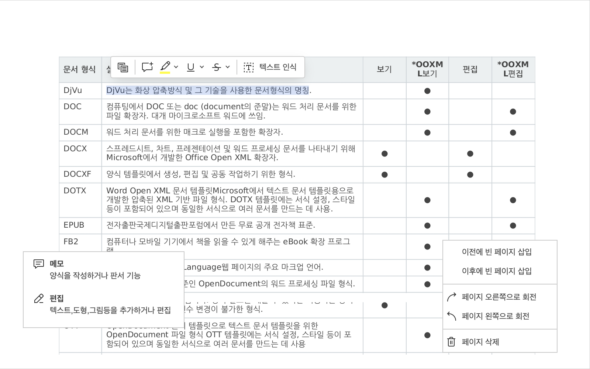Click the text recognition (텍스트 인식) icon
Screen dimensions: 590x369
[x=248, y=67]
